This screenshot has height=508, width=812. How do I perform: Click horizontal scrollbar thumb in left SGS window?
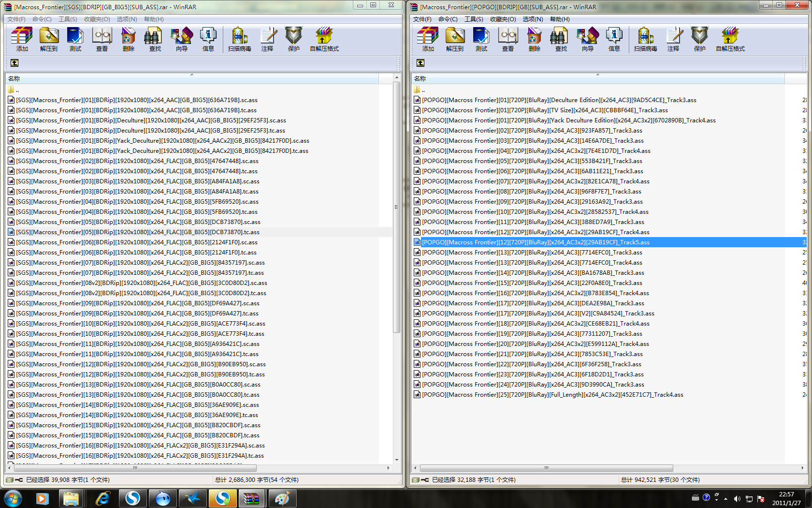coord(135,468)
